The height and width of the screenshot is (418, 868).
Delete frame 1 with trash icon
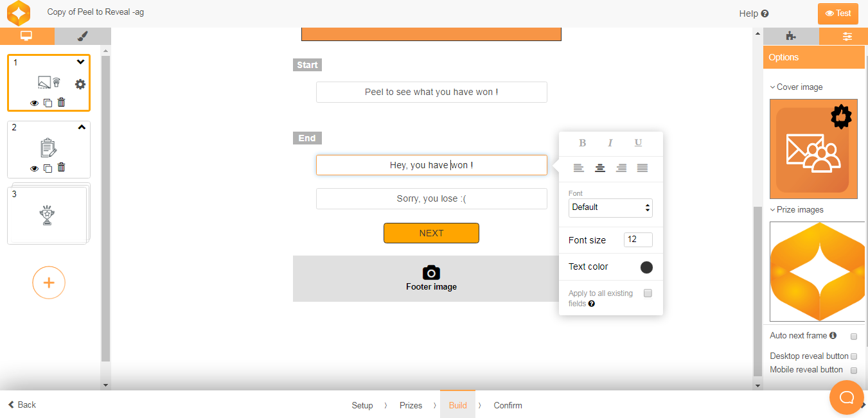pos(61,102)
